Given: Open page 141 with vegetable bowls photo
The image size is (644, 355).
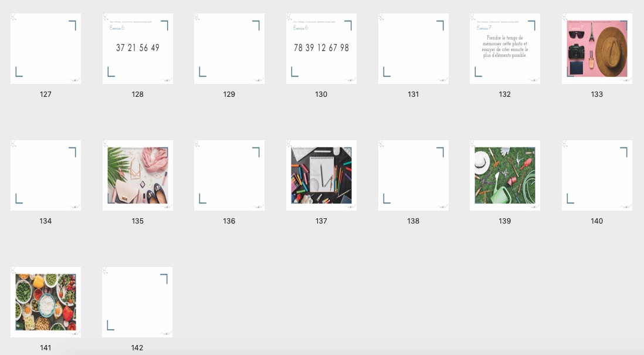Looking at the screenshot, I should [x=46, y=302].
